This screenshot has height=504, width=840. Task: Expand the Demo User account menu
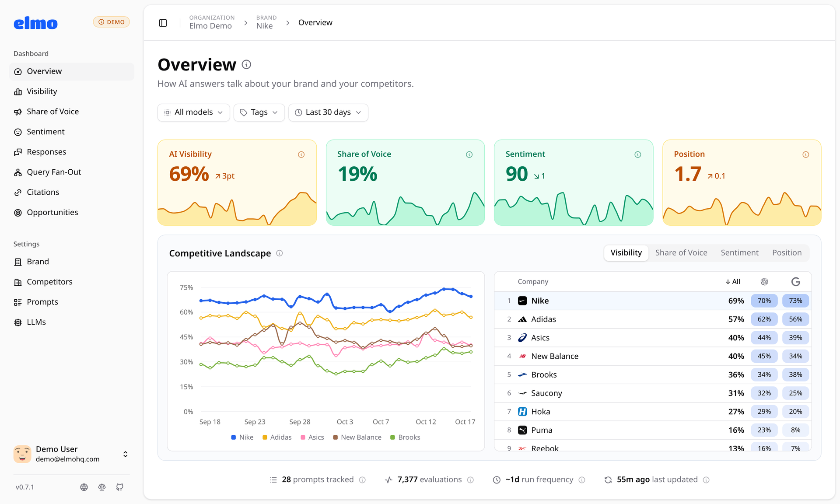coord(71,454)
